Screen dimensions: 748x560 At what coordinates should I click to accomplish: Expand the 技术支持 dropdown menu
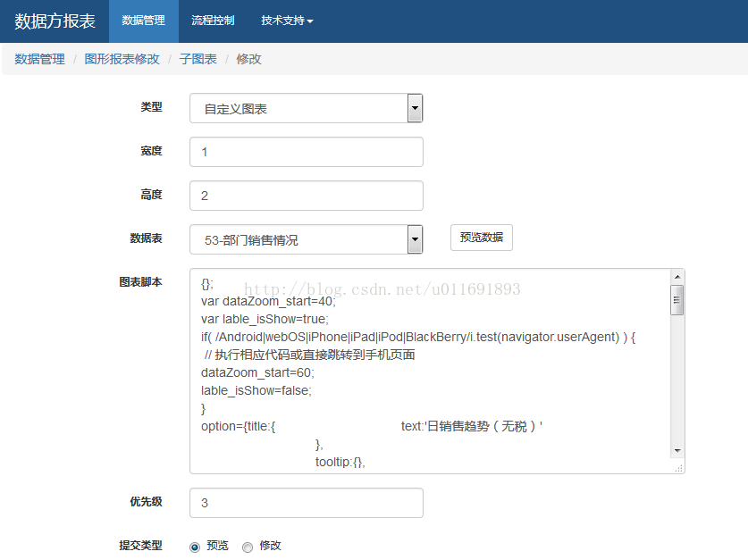point(287,21)
